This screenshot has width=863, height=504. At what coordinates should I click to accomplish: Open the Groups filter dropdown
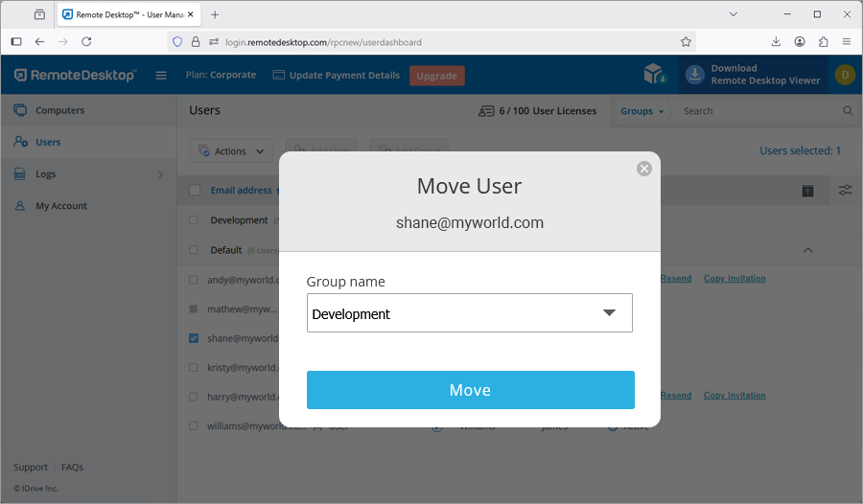641,111
